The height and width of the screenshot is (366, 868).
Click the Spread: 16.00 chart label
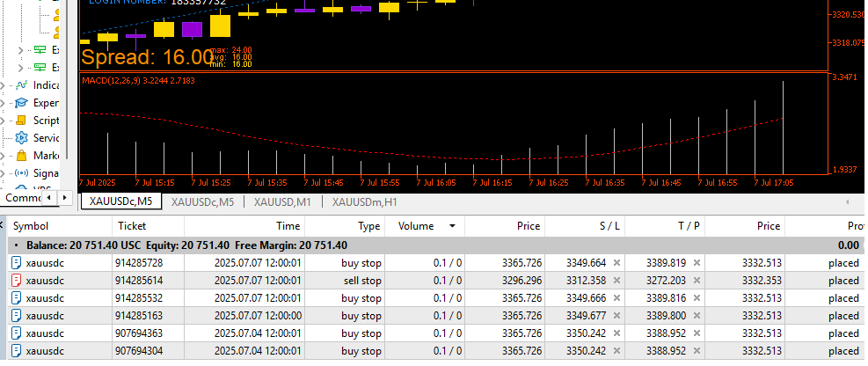point(147,57)
